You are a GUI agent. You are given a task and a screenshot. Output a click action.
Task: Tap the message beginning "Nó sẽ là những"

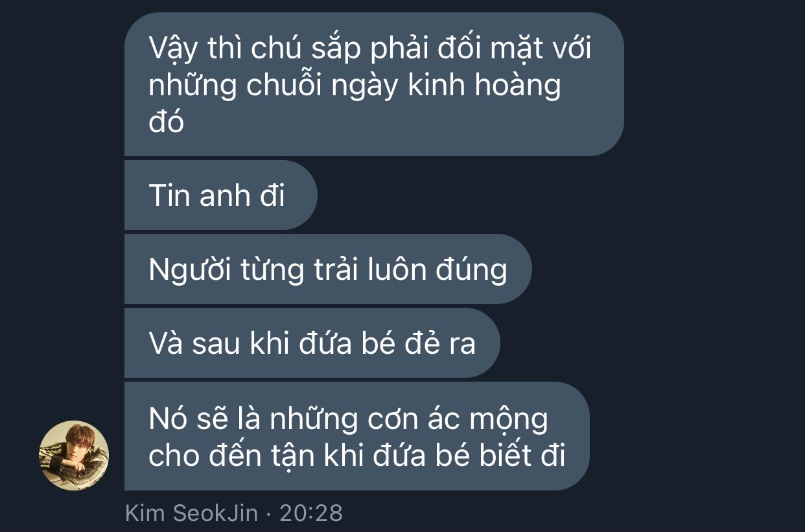[x=357, y=436]
